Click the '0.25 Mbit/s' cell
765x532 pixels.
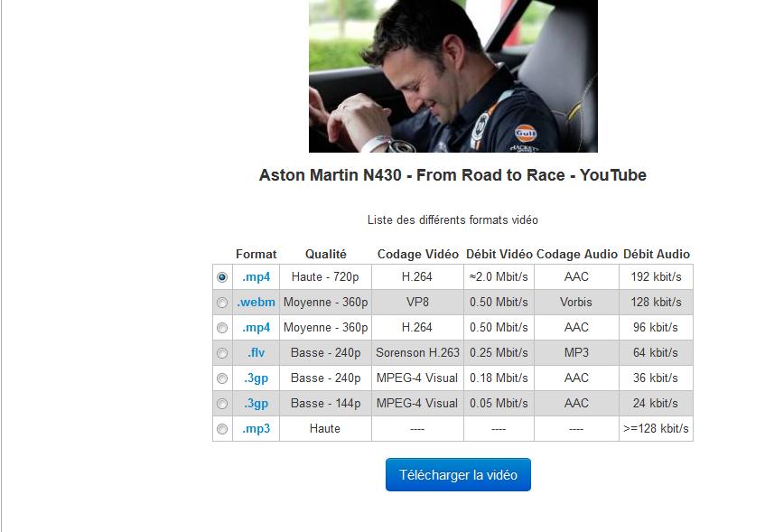tap(499, 352)
